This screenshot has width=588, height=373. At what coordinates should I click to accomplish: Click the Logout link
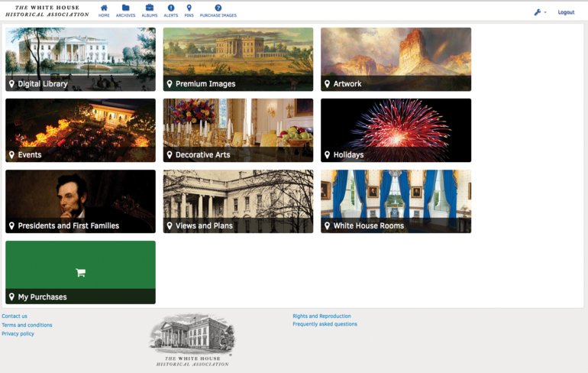[x=566, y=12]
